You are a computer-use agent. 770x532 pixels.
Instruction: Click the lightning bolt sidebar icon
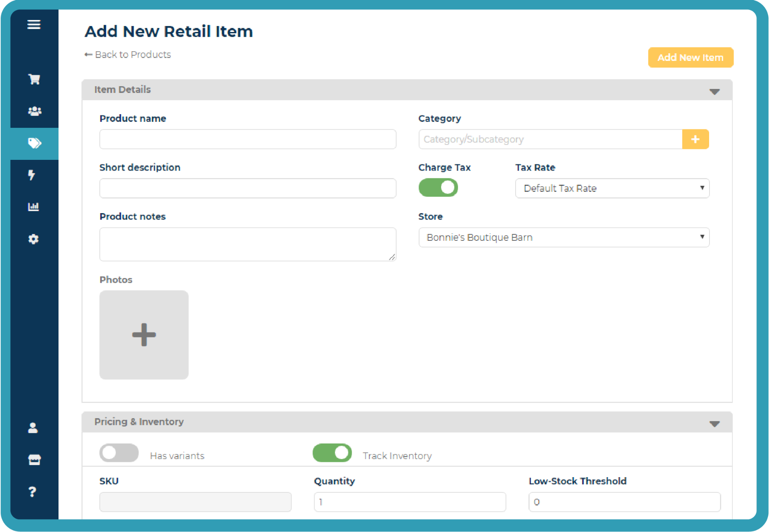[32, 175]
